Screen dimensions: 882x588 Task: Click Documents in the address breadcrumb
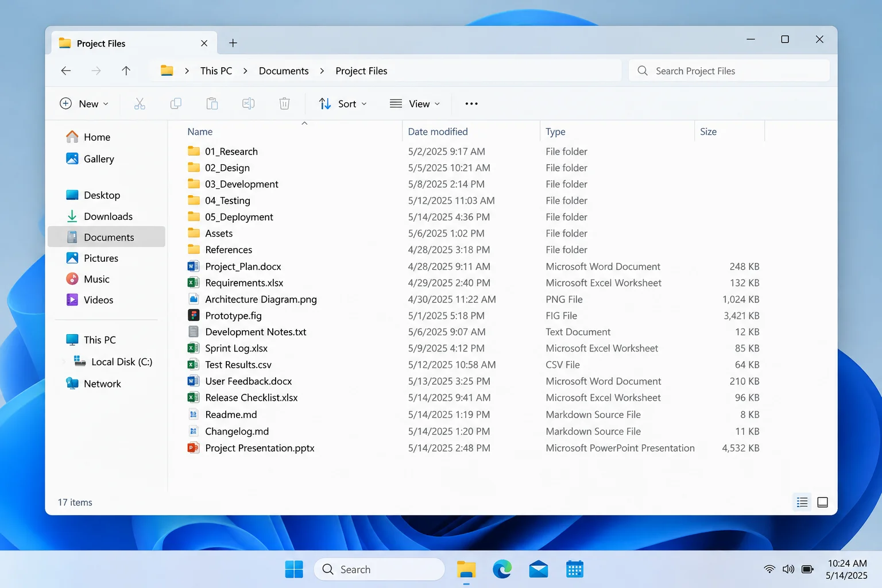284,71
